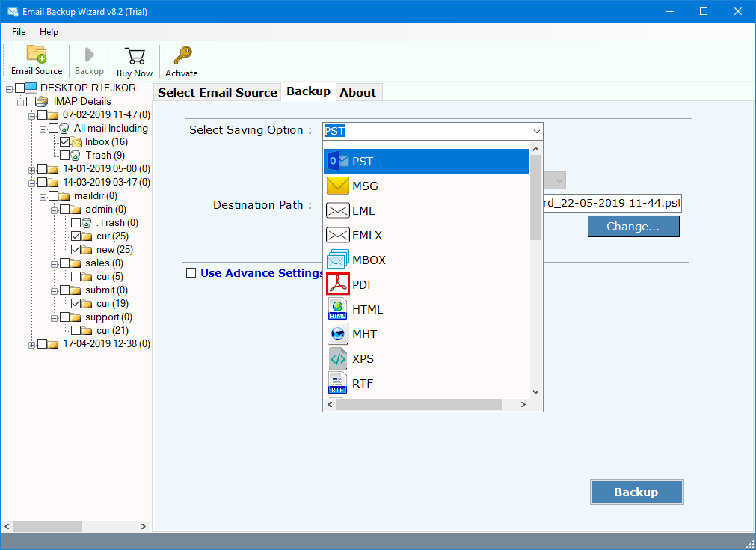Collapse the maildir (0) tree node
Screen dimensions: 756x550
pos(43,197)
